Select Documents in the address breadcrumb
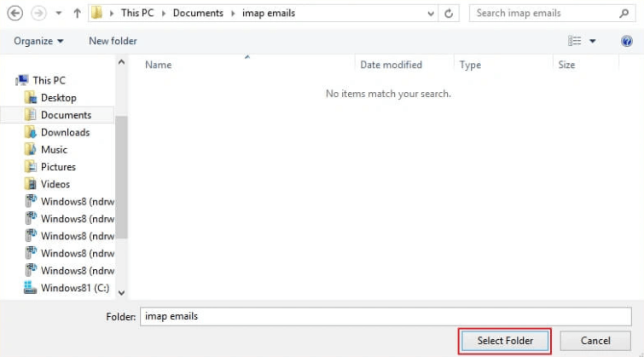The image size is (644, 357). (x=198, y=13)
